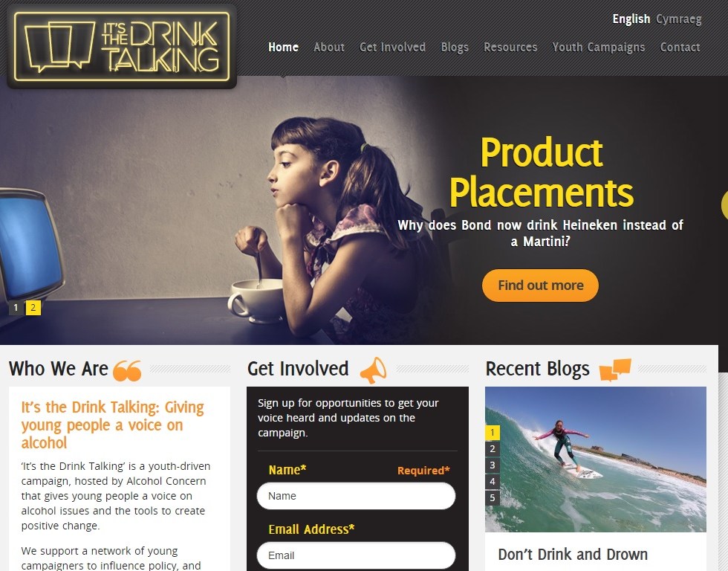Click the Email address input field
The image size is (728, 571).
356,555
